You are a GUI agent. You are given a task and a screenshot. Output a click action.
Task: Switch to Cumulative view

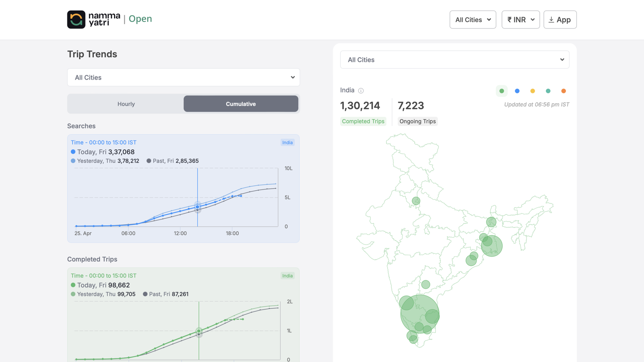pos(240,104)
